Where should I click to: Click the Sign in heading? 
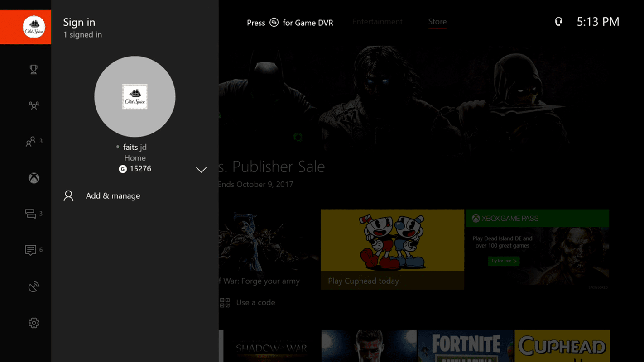[x=79, y=22]
